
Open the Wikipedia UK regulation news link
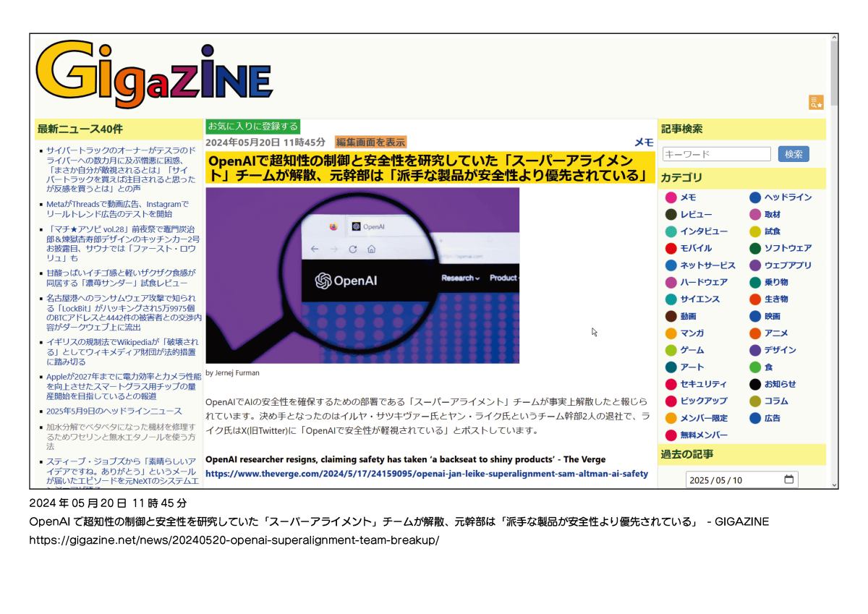[122, 352]
